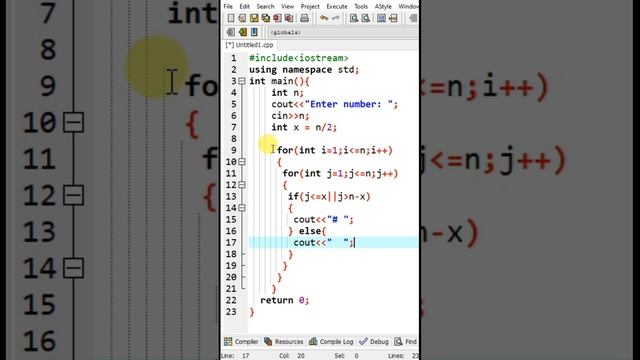Click the Undo arrow icon
640x360 pixels.
[324, 18]
